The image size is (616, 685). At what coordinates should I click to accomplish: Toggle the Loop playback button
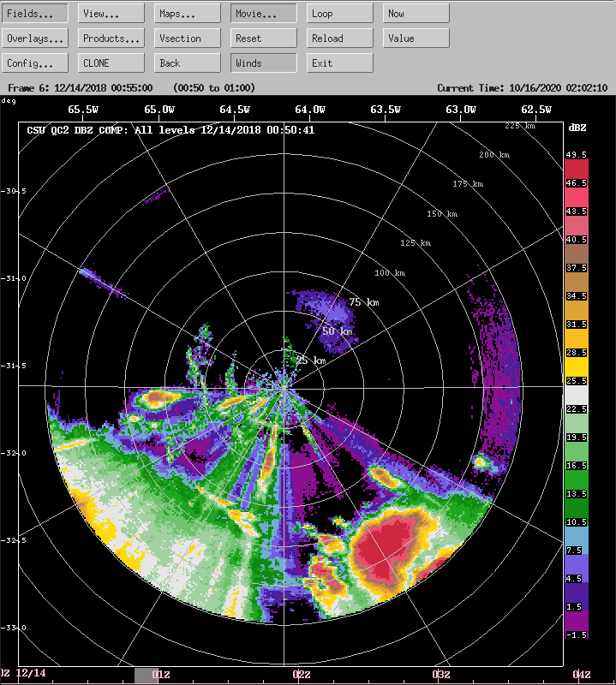click(x=340, y=14)
